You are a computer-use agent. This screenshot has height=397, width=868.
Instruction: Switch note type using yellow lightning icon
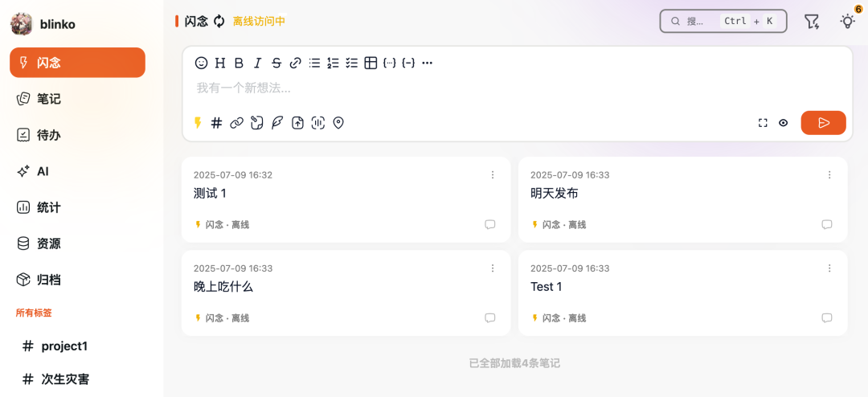click(x=198, y=123)
